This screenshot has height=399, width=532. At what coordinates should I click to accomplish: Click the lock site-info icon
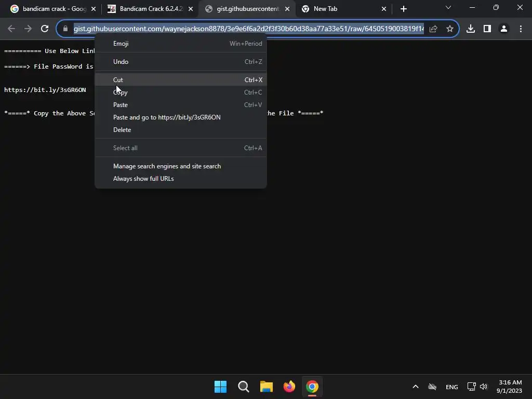pos(65,29)
